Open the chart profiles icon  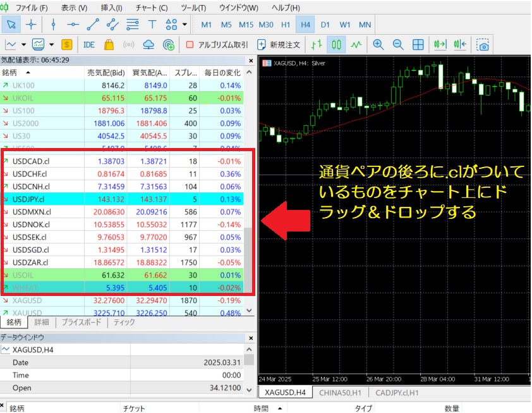[39, 44]
